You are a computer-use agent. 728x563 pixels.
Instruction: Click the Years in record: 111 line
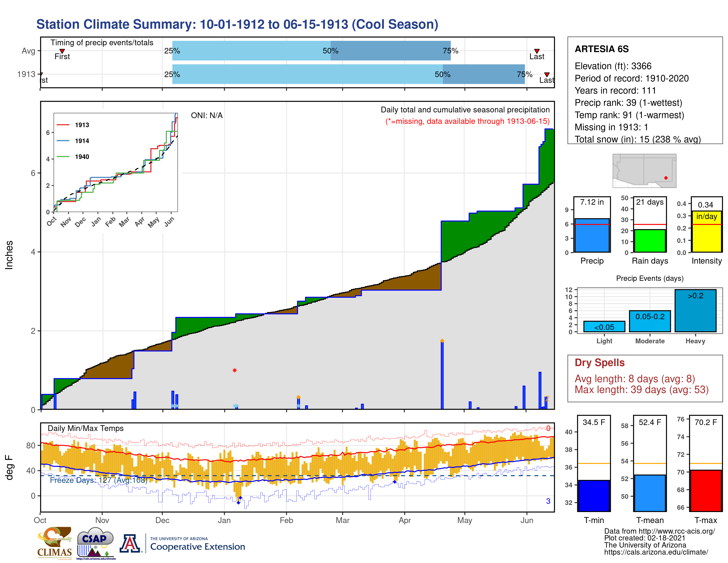[615, 90]
